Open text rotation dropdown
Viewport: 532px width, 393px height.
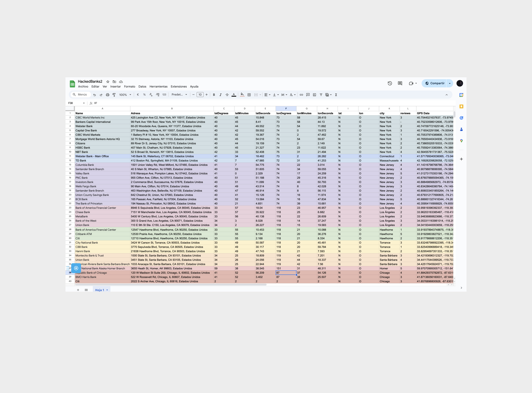[293, 95]
